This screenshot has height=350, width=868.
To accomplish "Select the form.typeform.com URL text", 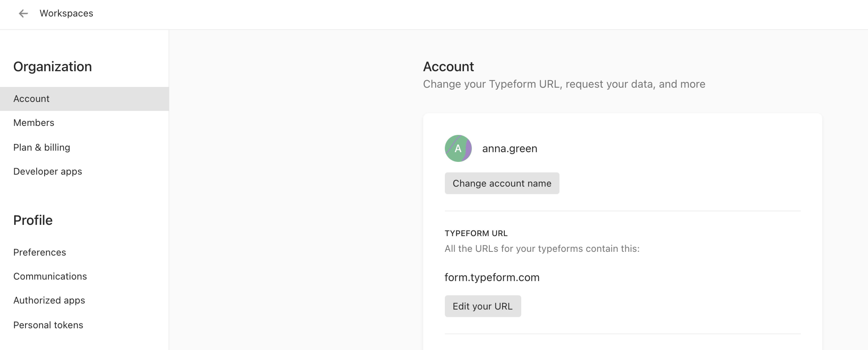I will point(492,277).
